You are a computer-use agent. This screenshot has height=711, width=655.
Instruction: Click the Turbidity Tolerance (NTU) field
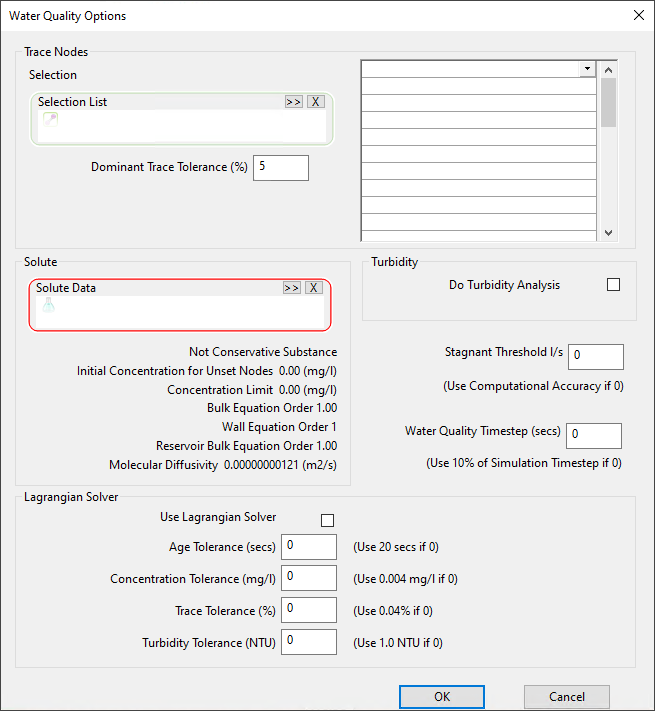pos(309,642)
